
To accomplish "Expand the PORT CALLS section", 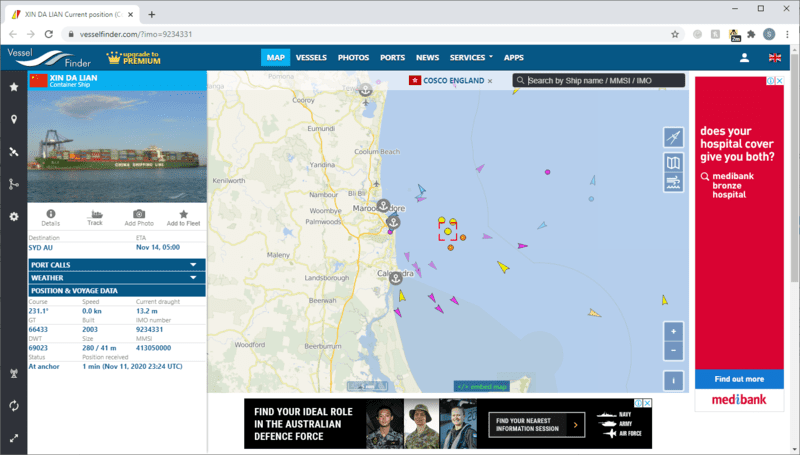I will coord(117,265).
